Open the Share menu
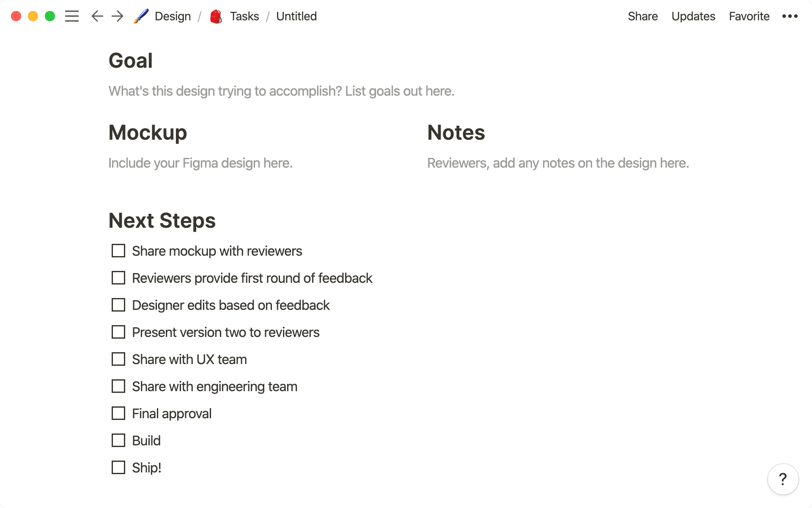Viewport: 812px width, 508px height. pyautogui.click(x=642, y=16)
